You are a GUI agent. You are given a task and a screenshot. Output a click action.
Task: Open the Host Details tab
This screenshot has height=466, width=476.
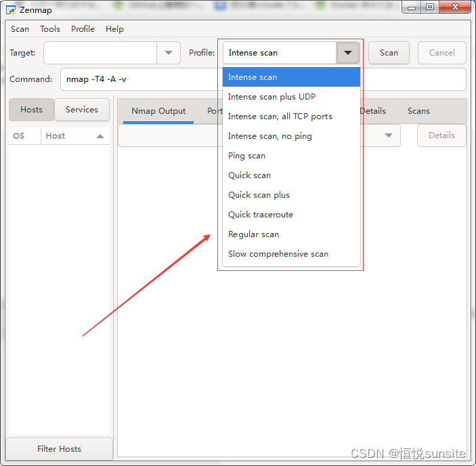373,111
